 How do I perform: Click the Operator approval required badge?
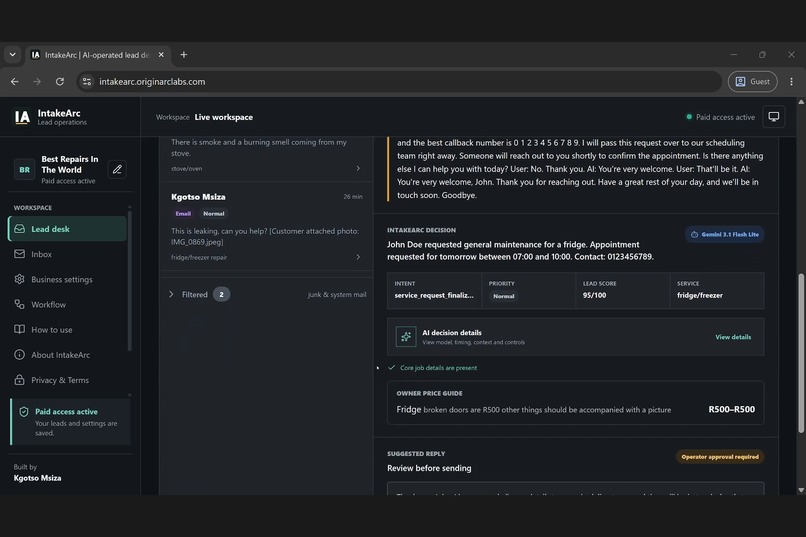720,457
